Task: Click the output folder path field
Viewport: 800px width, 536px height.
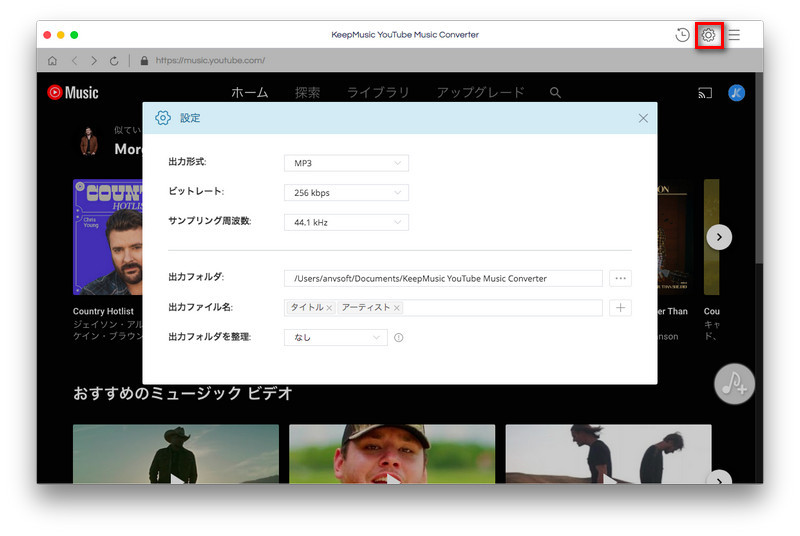Action: coord(443,278)
